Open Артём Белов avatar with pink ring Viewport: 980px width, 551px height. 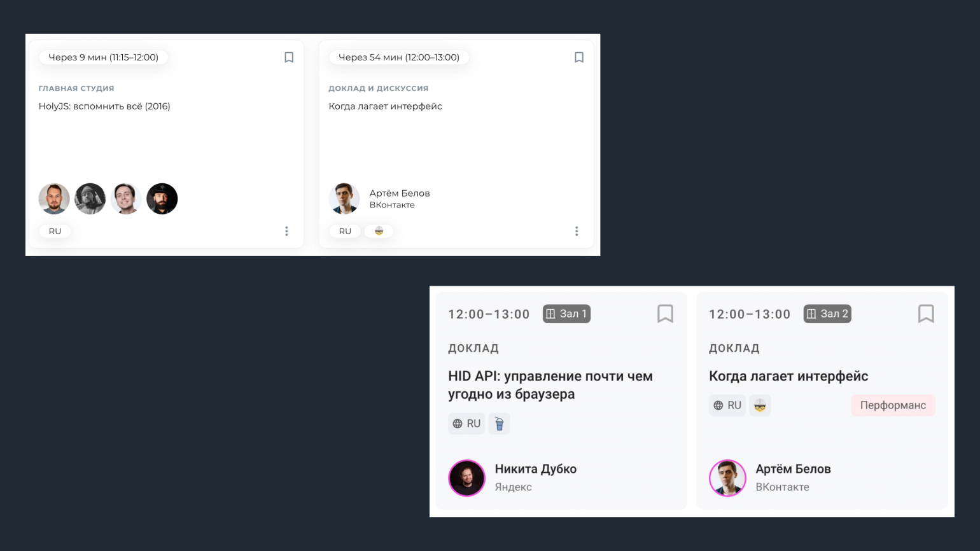(x=727, y=478)
